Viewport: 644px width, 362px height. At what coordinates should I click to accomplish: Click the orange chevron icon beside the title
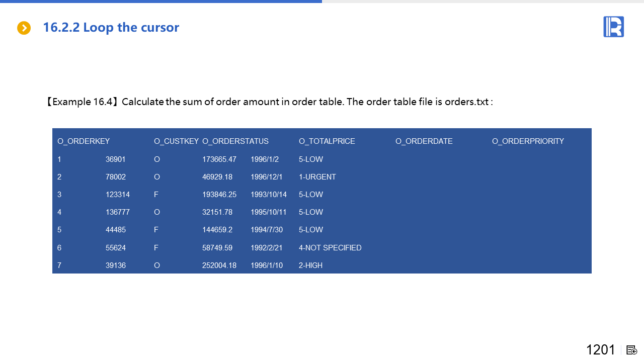24,28
